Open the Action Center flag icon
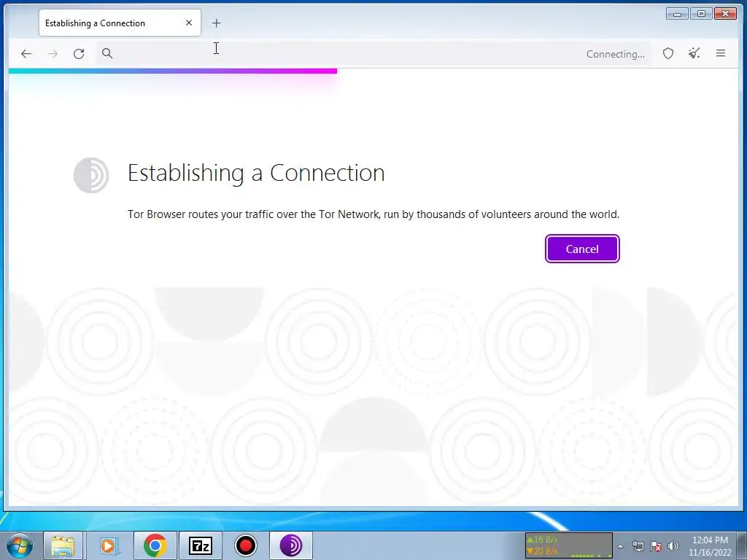The height and width of the screenshot is (560, 747). (x=656, y=546)
